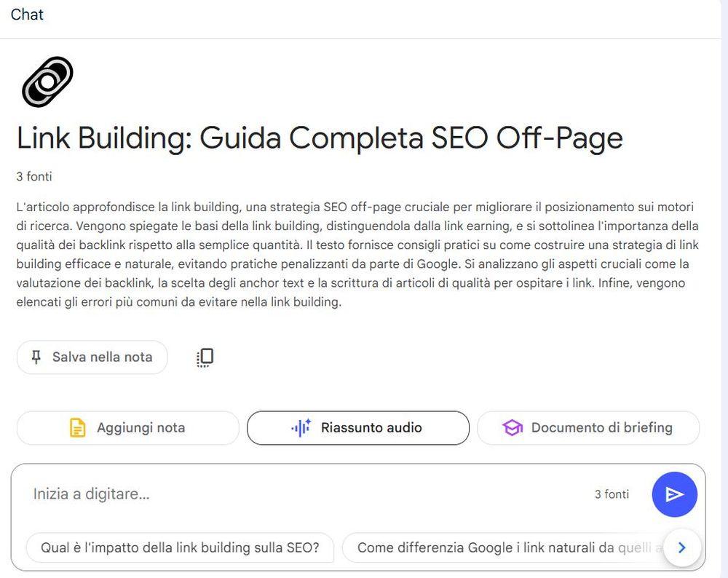
Task: Ask "Qual è l'impatto della link building sulla SEO?"
Action: [180, 547]
